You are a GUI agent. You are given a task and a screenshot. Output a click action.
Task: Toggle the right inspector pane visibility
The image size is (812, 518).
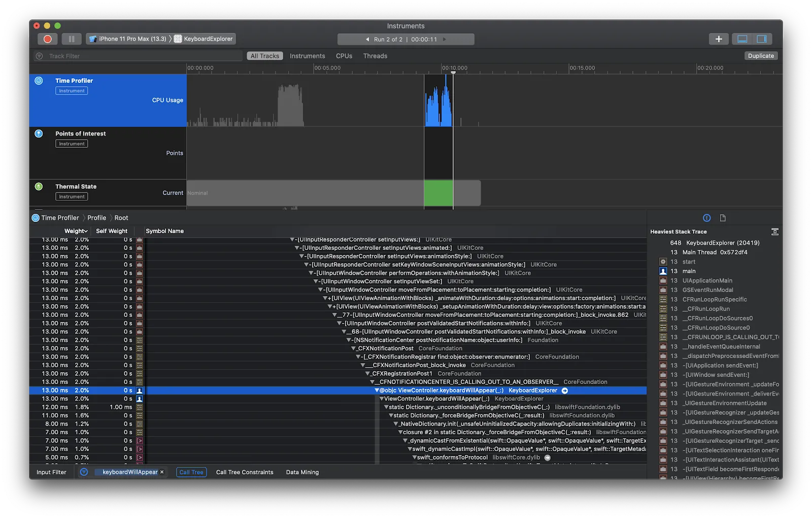point(762,39)
